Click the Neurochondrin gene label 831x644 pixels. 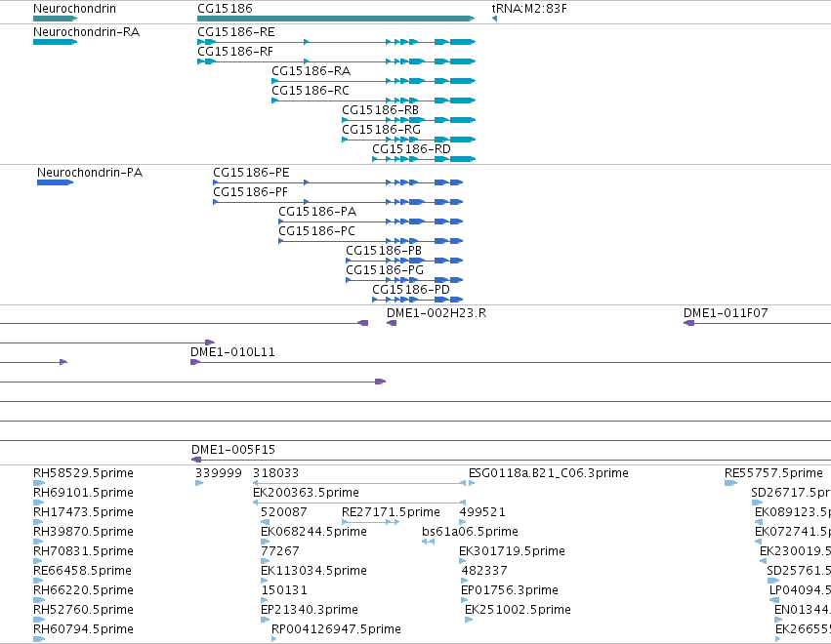(74, 9)
